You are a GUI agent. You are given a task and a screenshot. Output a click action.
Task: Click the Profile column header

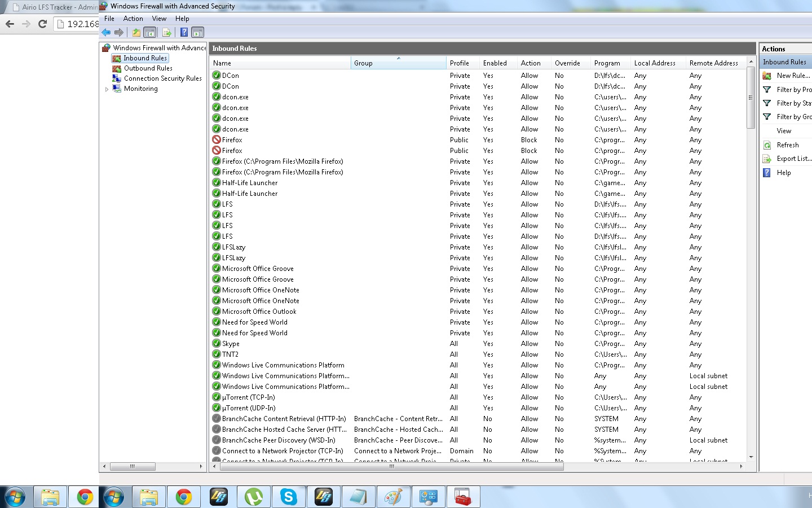click(x=462, y=63)
